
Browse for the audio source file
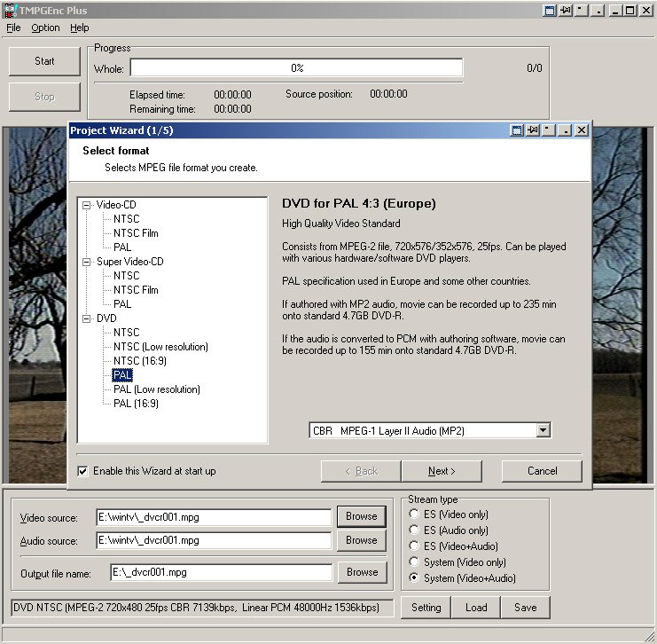[x=361, y=540]
